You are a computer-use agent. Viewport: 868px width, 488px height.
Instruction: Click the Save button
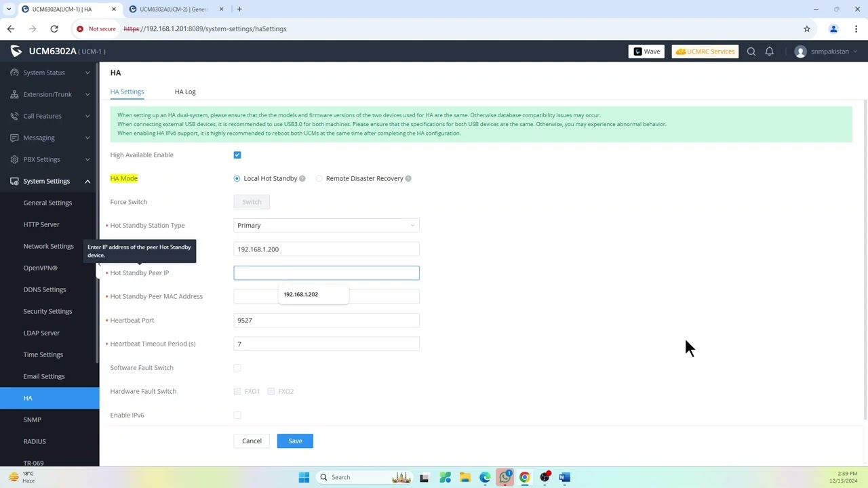click(x=295, y=441)
